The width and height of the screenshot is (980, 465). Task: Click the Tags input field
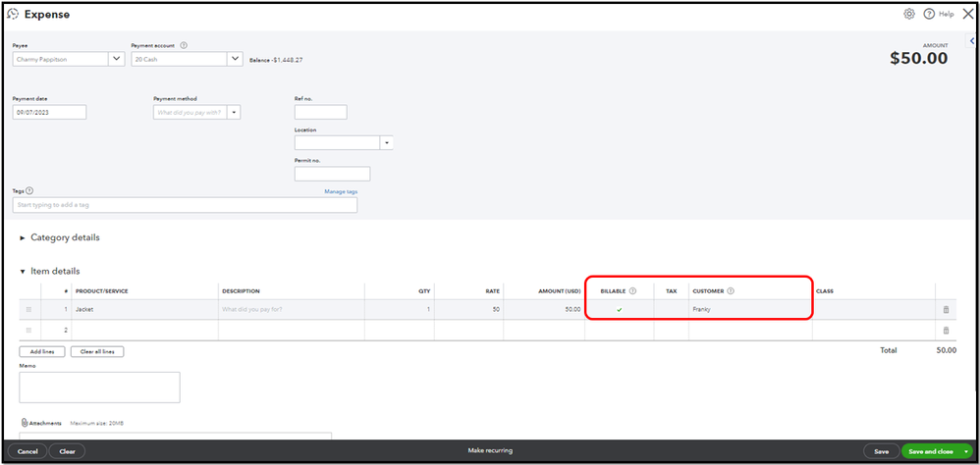(x=185, y=205)
